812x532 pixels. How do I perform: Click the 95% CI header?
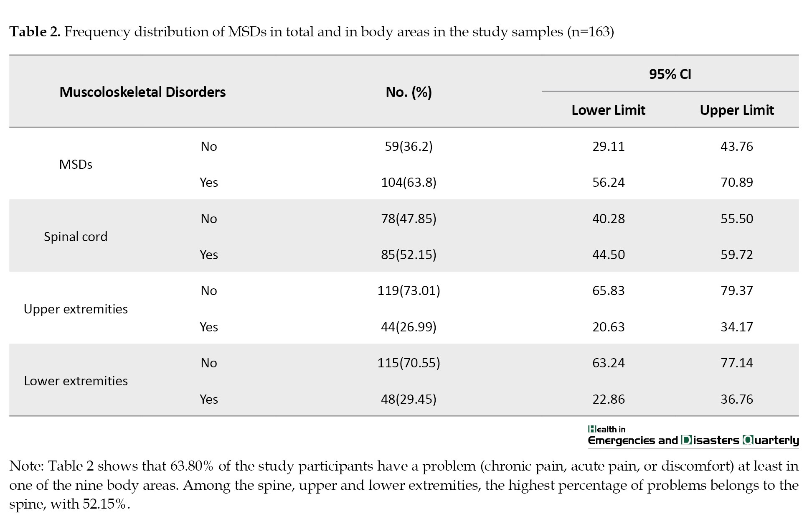coord(670,74)
